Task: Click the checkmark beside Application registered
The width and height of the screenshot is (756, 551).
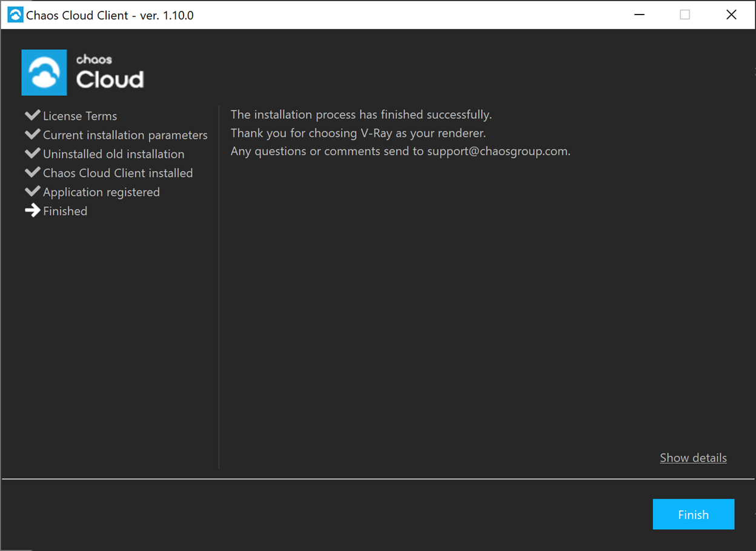Action: (32, 190)
